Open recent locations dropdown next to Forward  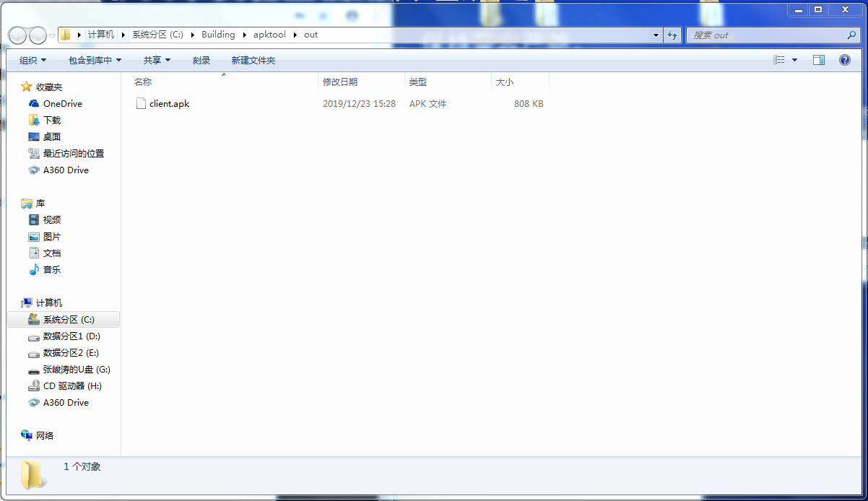coord(53,35)
